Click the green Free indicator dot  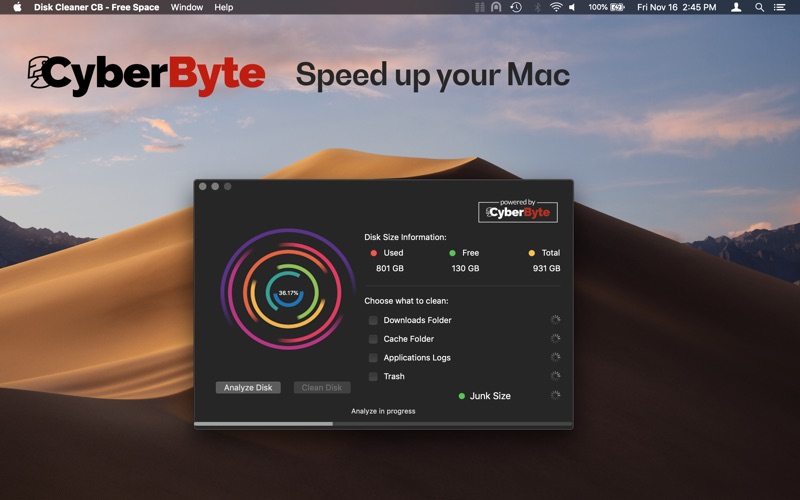452,253
